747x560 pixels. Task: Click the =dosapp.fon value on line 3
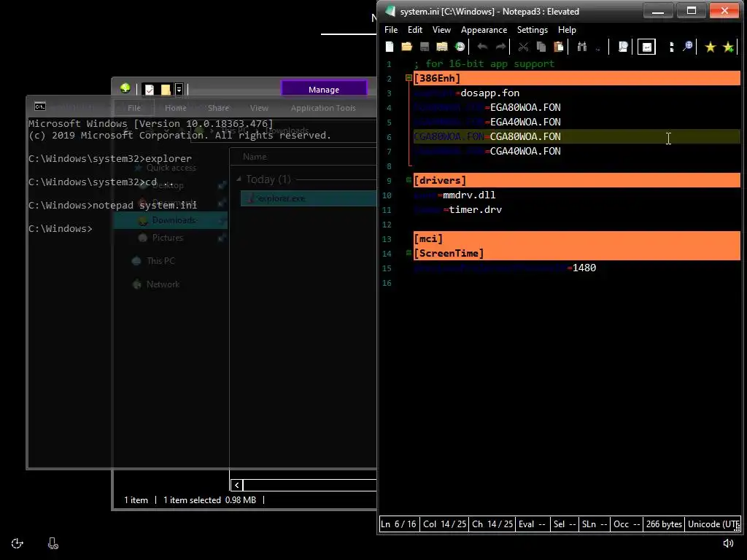pyautogui.click(x=487, y=93)
